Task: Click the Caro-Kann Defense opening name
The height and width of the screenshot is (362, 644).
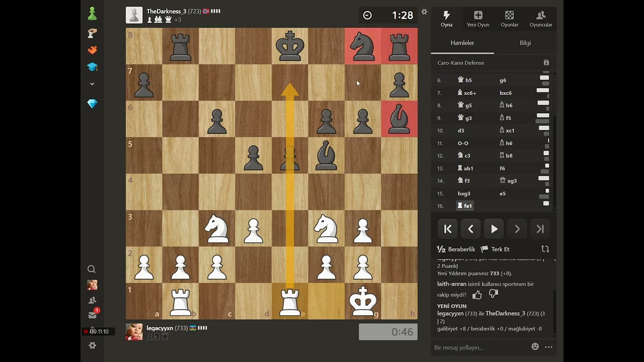Action: click(x=461, y=63)
